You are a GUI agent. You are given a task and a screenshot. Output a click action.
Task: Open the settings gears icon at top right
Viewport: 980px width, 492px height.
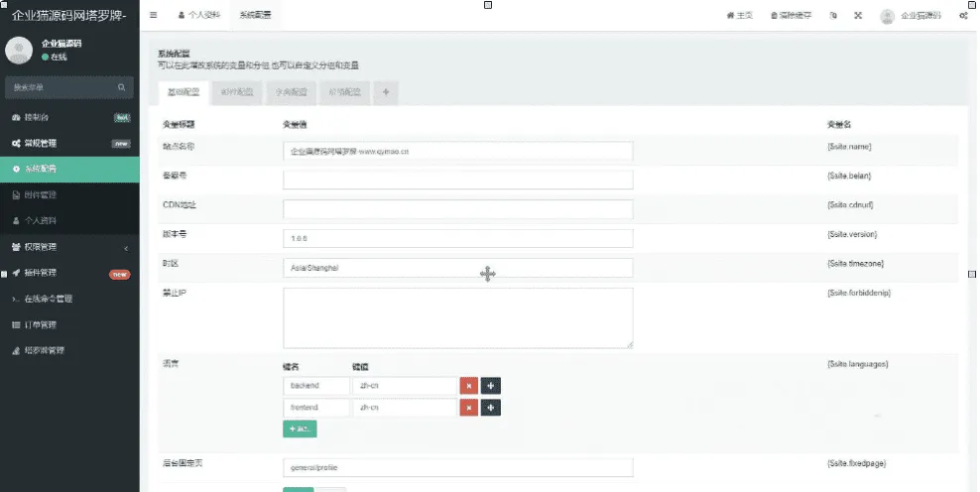coord(963,15)
